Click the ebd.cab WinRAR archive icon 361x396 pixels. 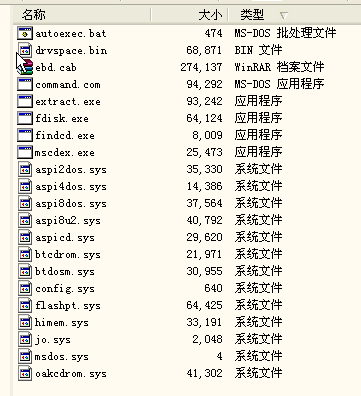(25, 67)
